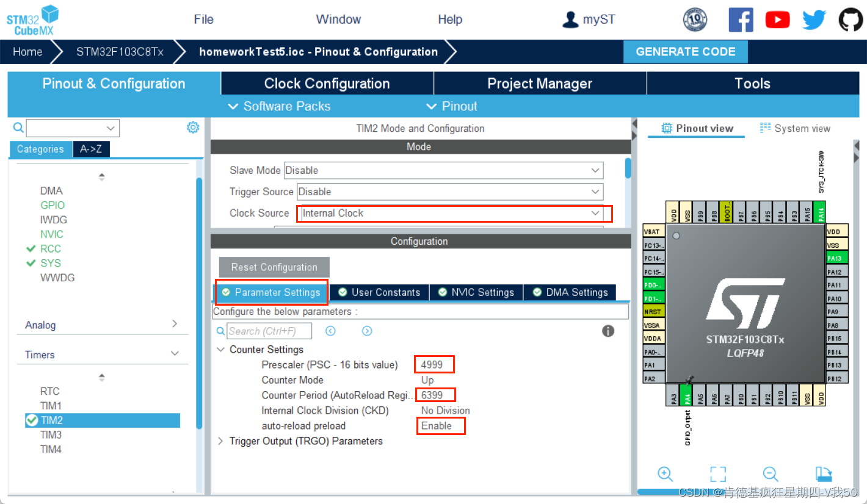Open the Facebook icon link
The width and height of the screenshot is (867, 504).
click(741, 20)
